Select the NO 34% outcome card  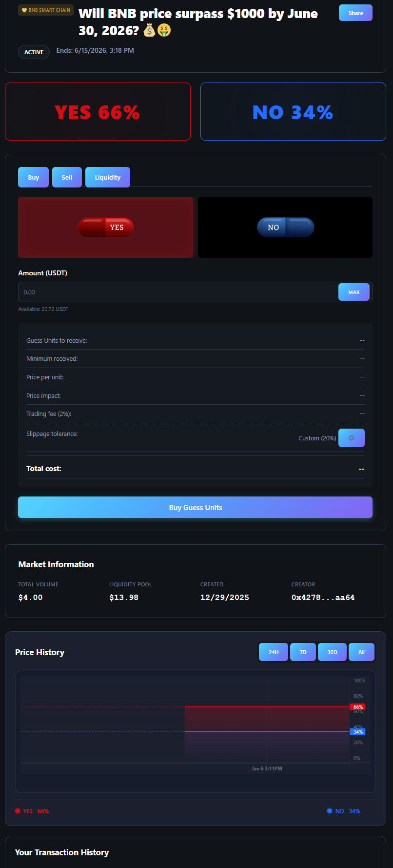pos(293,112)
